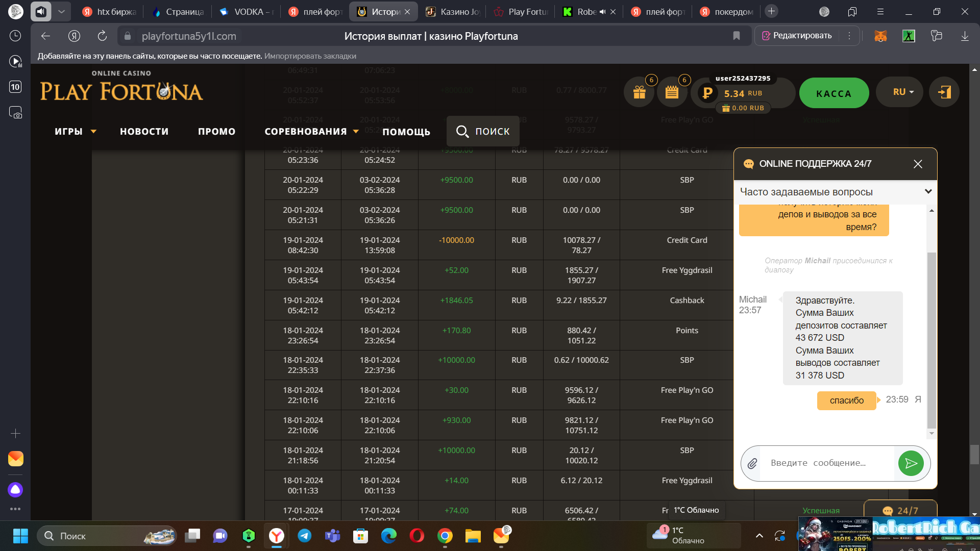Click the chat message input field
The width and height of the screenshot is (980, 551).
[x=827, y=463]
